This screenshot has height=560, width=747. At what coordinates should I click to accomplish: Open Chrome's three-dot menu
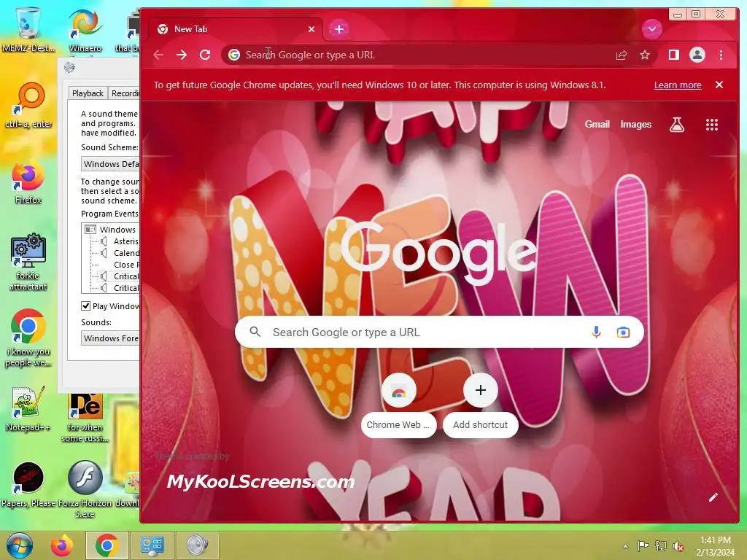click(721, 55)
